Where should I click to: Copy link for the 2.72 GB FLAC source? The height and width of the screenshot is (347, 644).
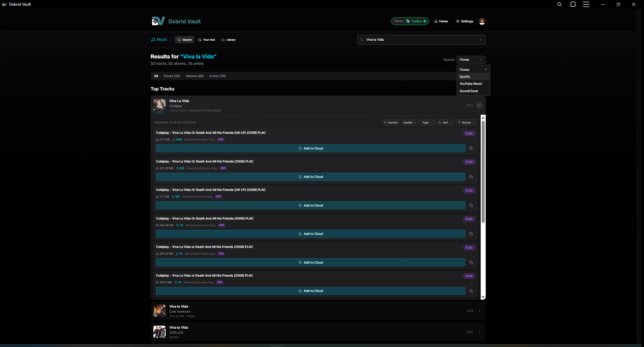pos(471,148)
